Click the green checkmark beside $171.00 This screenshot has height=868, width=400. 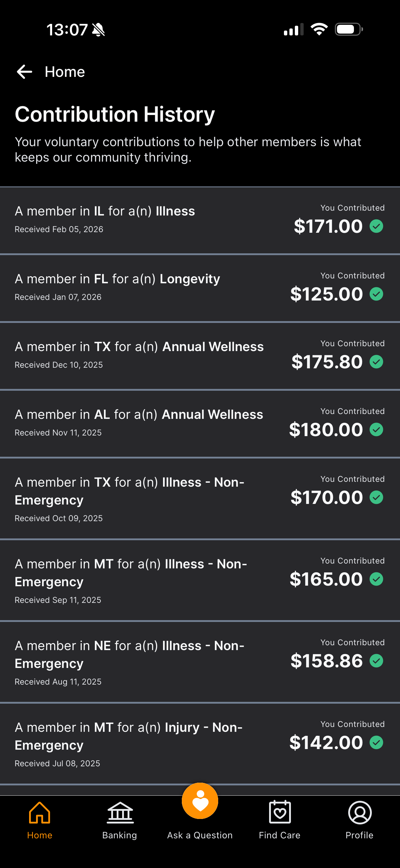click(376, 226)
